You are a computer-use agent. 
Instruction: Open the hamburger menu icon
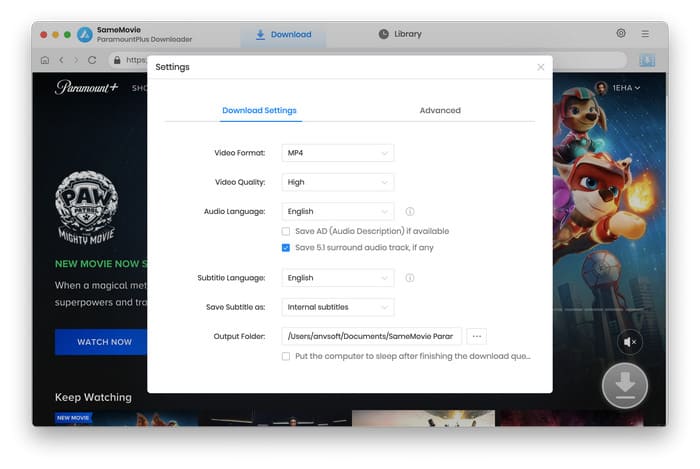click(645, 33)
